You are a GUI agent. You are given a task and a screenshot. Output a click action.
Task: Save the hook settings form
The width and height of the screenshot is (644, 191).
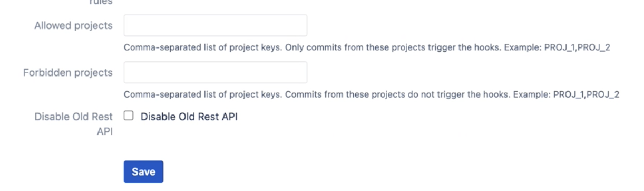click(143, 171)
